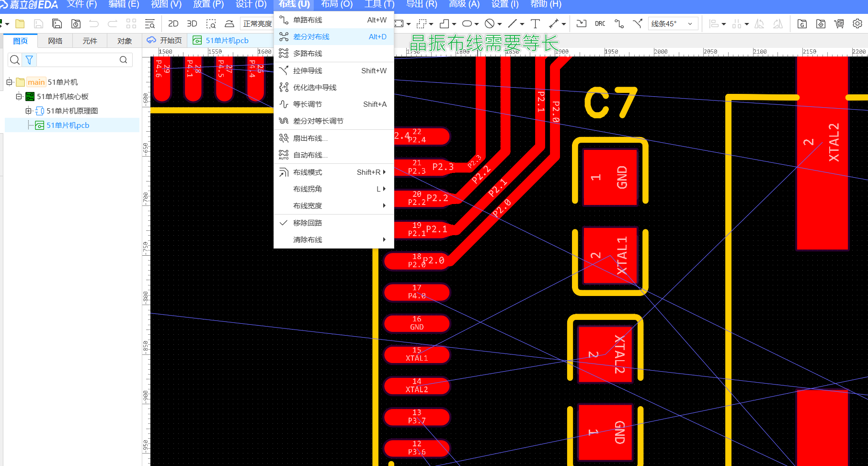
Task: Click the flip board icon
Action: [x=229, y=23]
